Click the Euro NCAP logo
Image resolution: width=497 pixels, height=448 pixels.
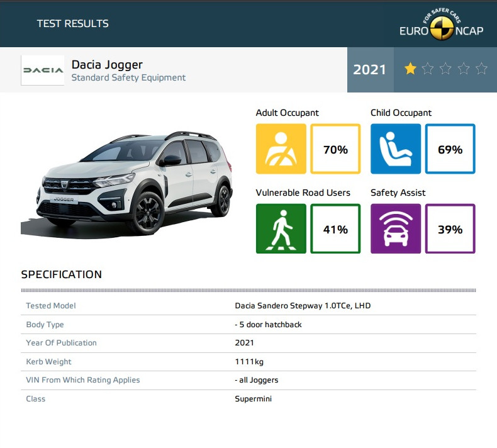(441, 25)
